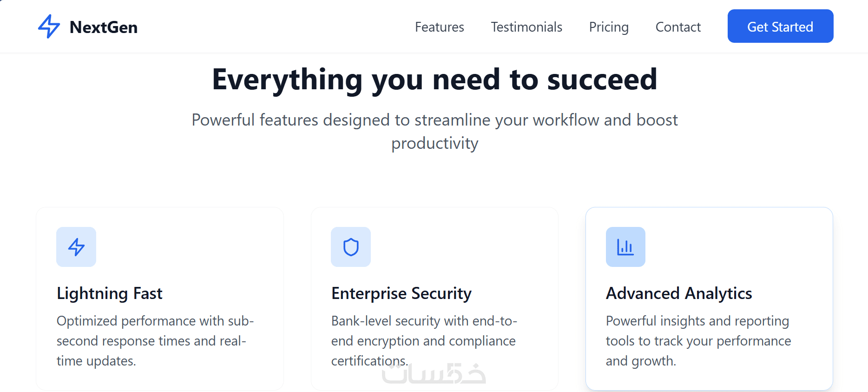Click the "Everything you need to succeed" heading
The width and height of the screenshot is (868, 392).
(x=434, y=79)
